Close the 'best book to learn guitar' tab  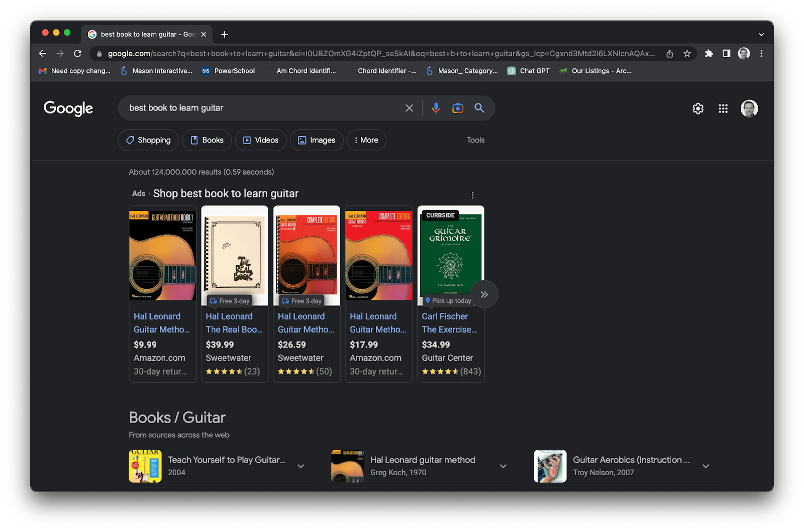point(204,34)
